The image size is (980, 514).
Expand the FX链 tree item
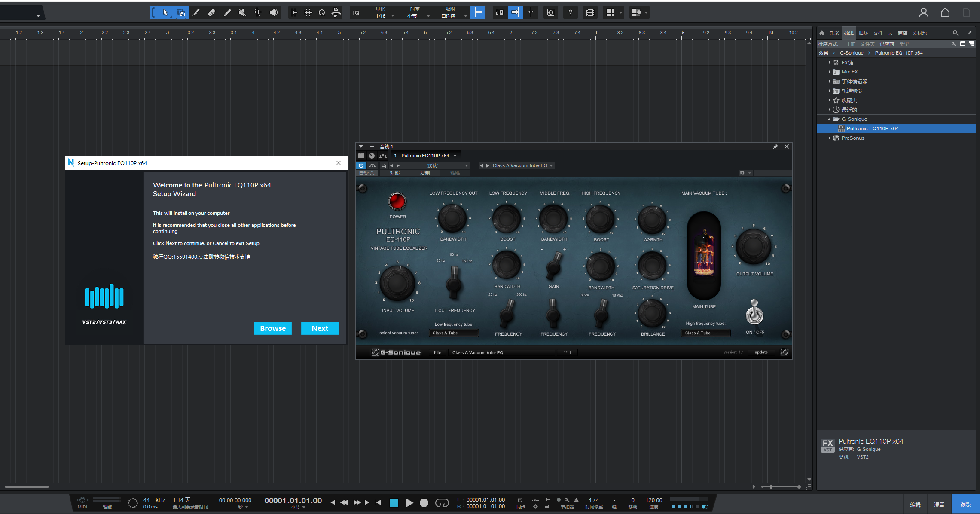coord(829,62)
